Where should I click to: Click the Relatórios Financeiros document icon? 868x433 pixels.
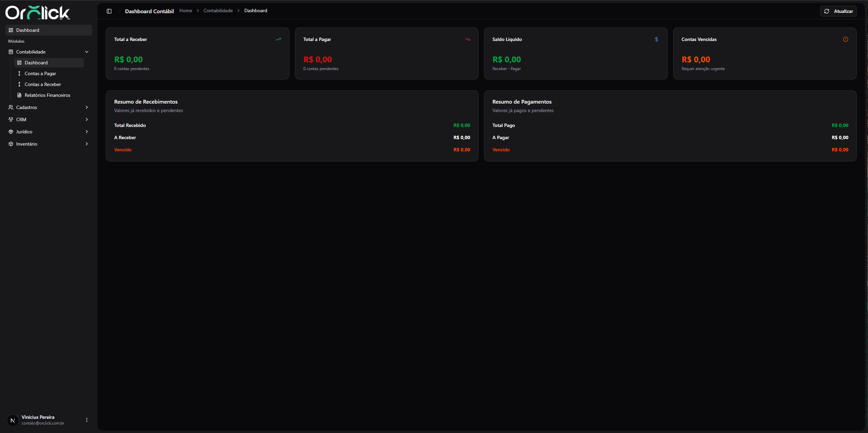tap(19, 95)
